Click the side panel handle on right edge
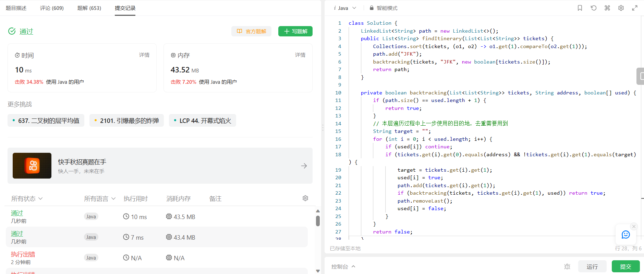This screenshot has width=644, height=274. [x=640, y=76]
